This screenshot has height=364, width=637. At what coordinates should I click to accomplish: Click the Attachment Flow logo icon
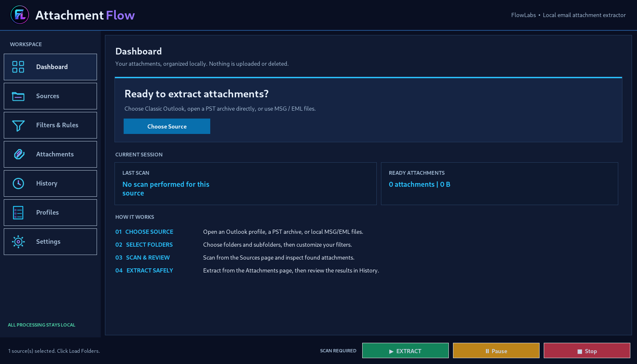[x=20, y=15]
